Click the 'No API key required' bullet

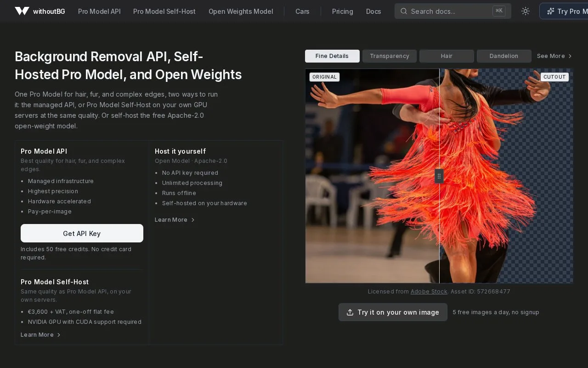point(190,173)
